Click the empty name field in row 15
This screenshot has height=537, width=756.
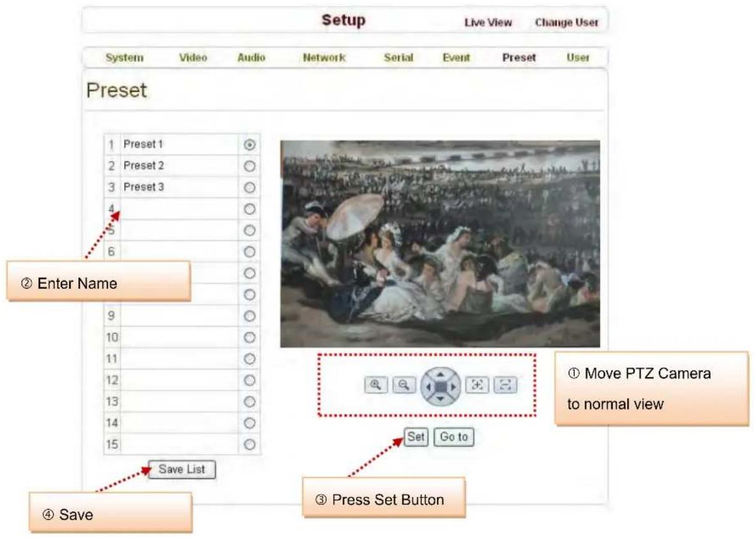coord(179,445)
